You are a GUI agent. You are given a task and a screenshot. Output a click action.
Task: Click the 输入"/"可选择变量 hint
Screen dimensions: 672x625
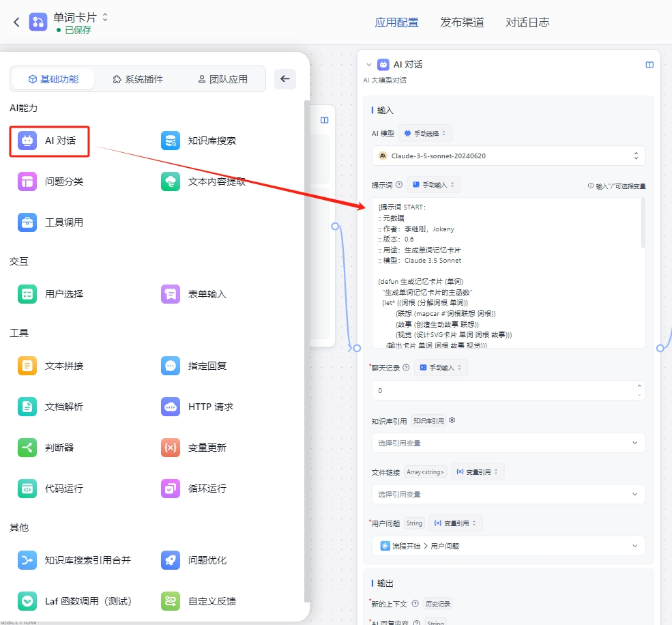(x=617, y=186)
